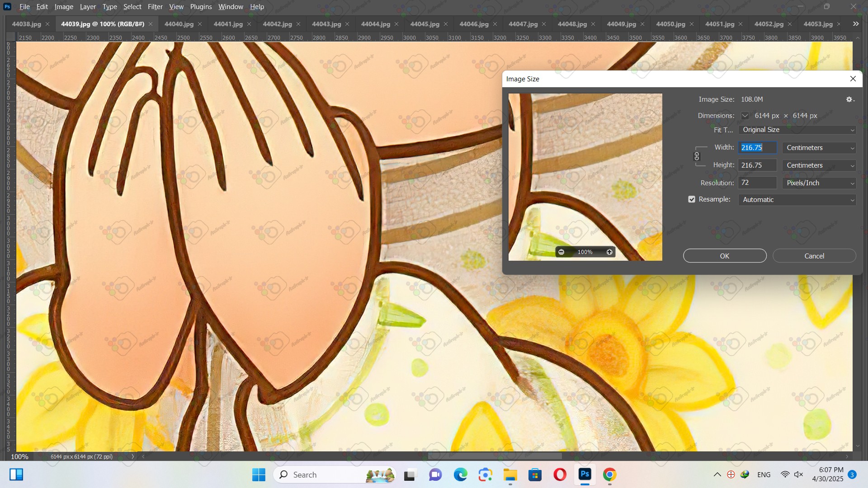The width and height of the screenshot is (868, 488).
Task: Click the Height value field
Action: click(x=757, y=165)
